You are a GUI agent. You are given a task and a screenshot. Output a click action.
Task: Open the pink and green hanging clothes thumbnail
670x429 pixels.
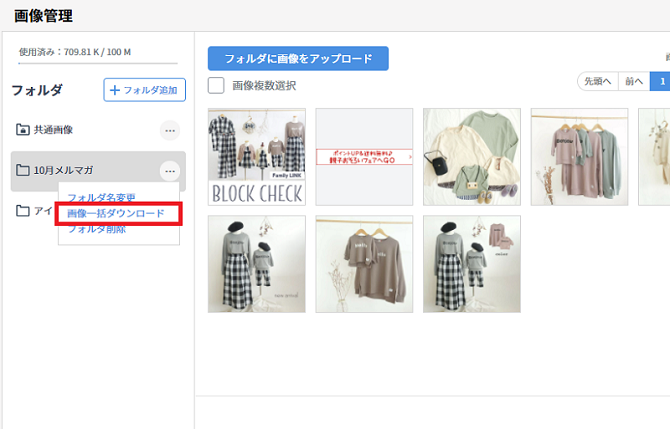click(x=580, y=157)
